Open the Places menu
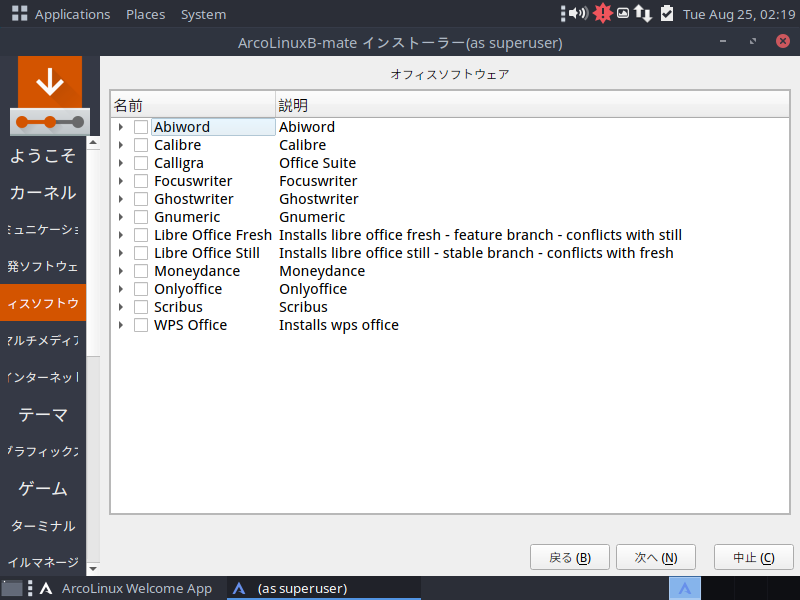Screen dimensions: 800x600 [x=145, y=14]
